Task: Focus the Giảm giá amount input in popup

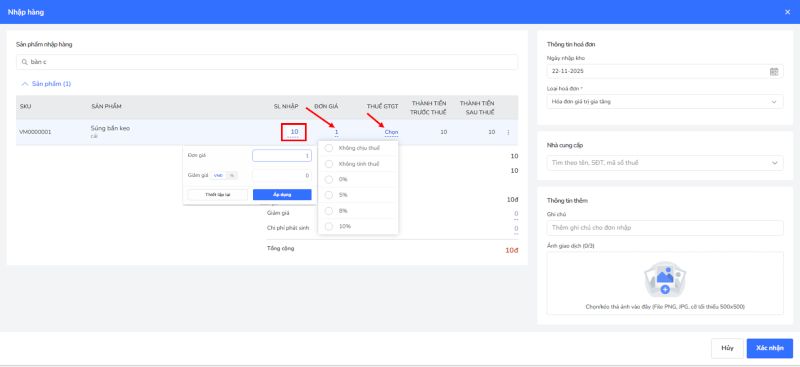Action: [282, 176]
